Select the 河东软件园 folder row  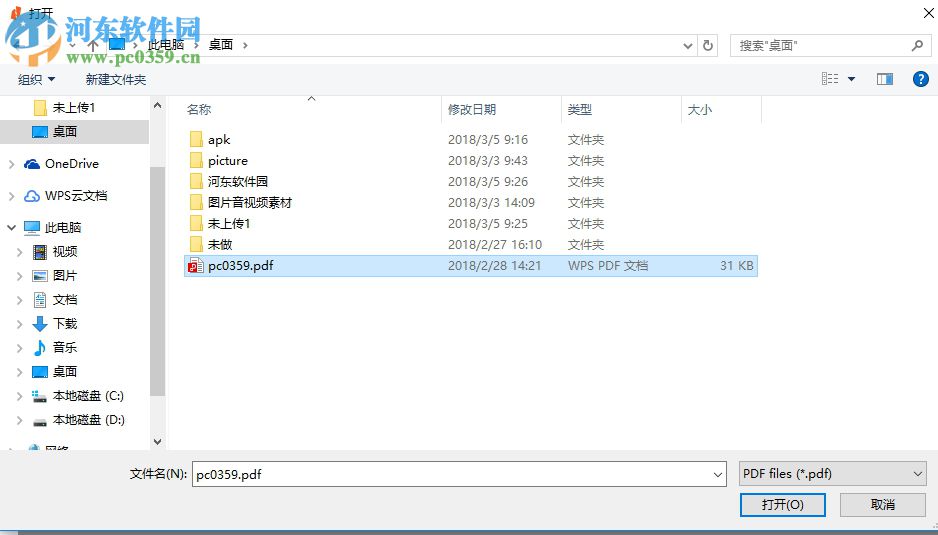click(x=471, y=181)
